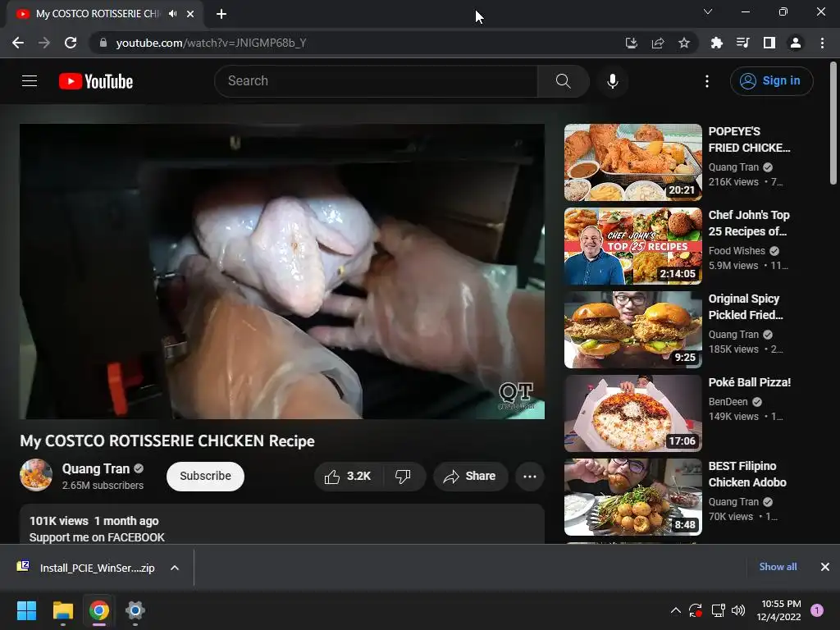The width and height of the screenshot is (840, 630).
Task: Bookmark this tab with the star
Action: click(684, 43)
